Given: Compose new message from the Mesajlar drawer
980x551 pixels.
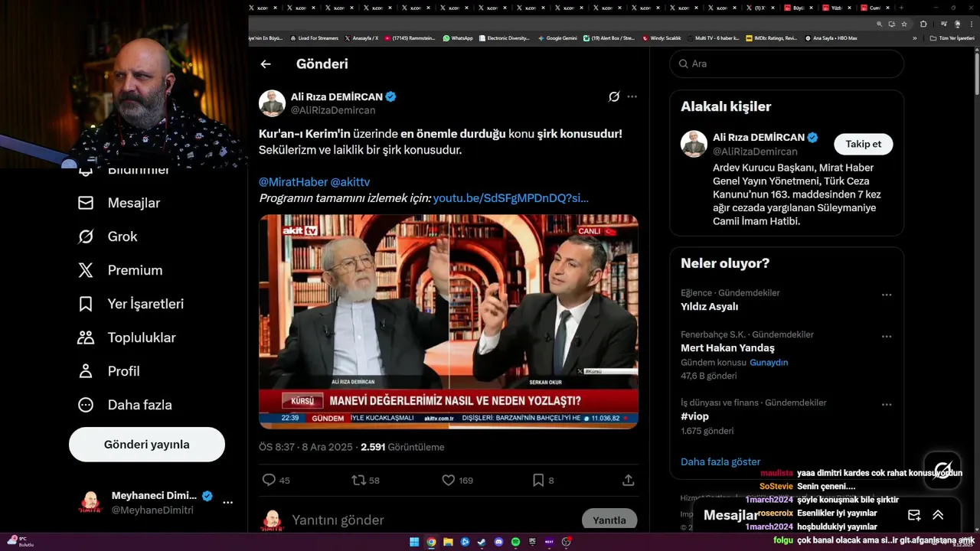Looking at the screenshot, I should tap(914, 515).
